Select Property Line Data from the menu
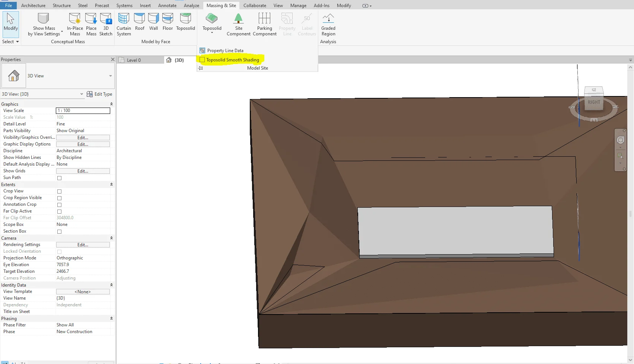The image size is (634, 364). (x=225, y=50)
